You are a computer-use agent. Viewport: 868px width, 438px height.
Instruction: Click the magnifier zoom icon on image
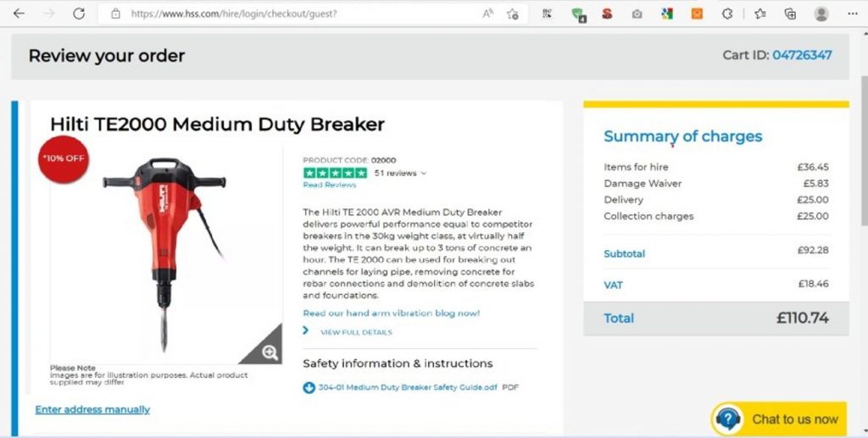click(x=270, y=352)
